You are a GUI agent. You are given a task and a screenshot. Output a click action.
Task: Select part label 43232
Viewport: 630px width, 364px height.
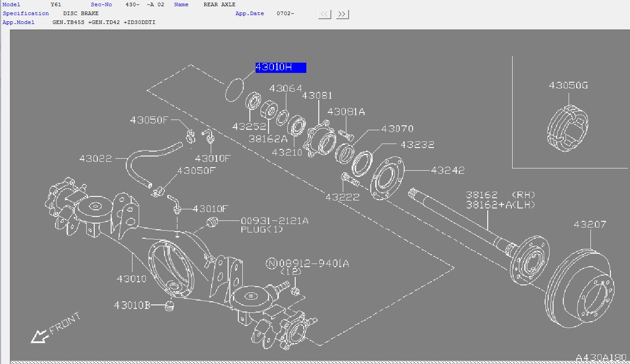417,145
